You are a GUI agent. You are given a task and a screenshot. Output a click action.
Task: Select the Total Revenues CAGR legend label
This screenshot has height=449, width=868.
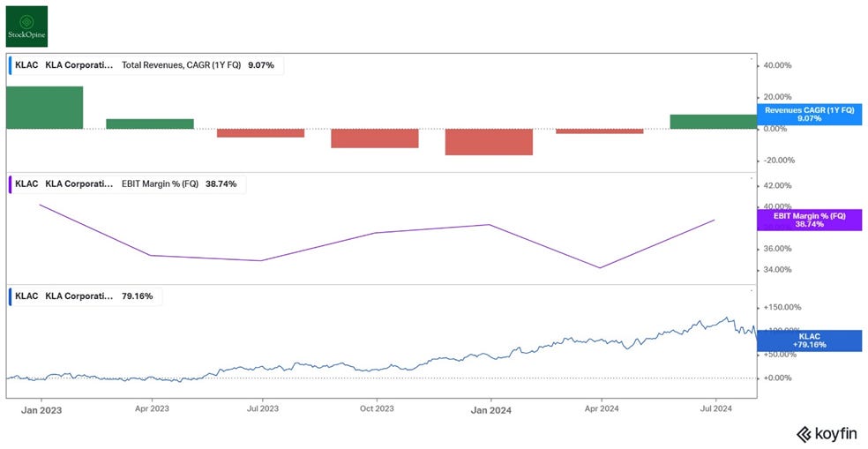(x=146, y=64)
